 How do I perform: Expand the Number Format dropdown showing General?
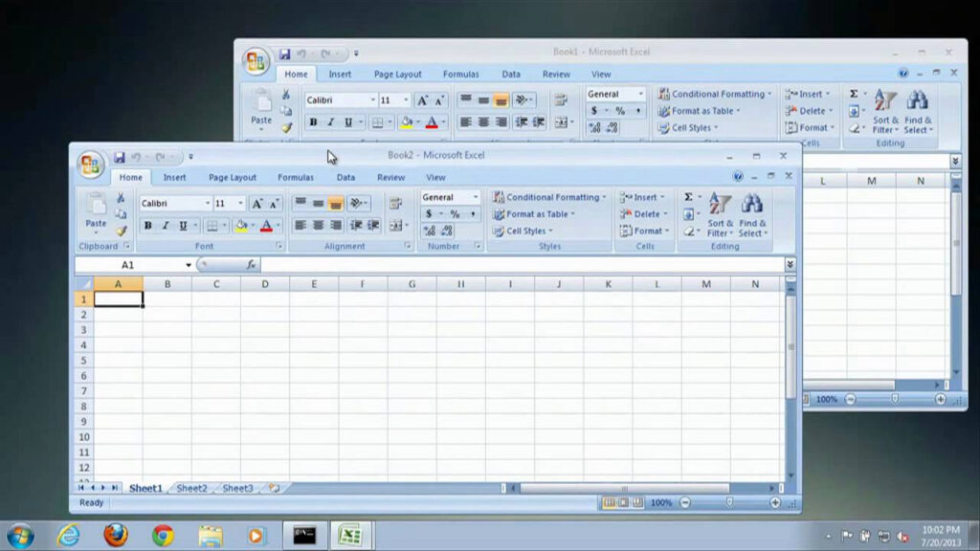(475, 196)
